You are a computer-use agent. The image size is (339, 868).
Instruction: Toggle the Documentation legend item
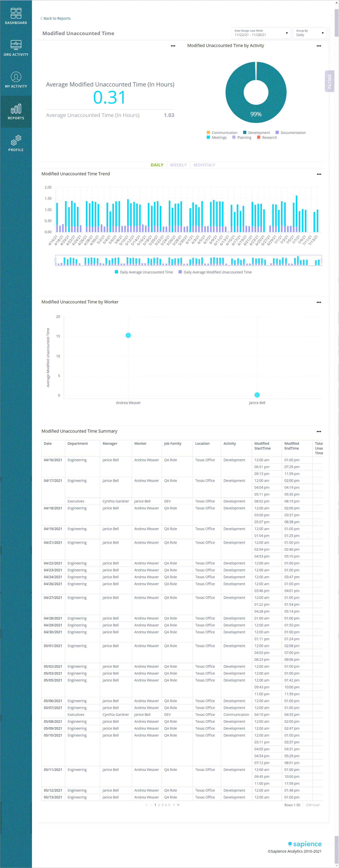[290, 133]
